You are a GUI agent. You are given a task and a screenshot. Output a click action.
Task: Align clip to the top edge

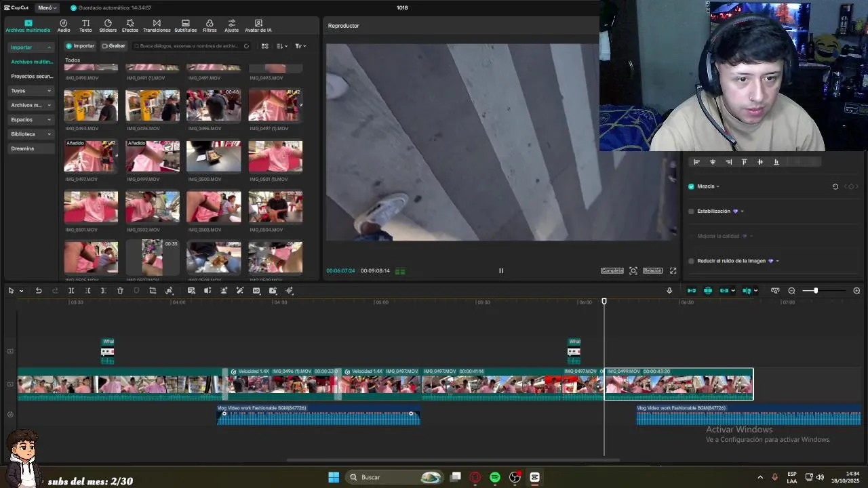click(744, 162)
